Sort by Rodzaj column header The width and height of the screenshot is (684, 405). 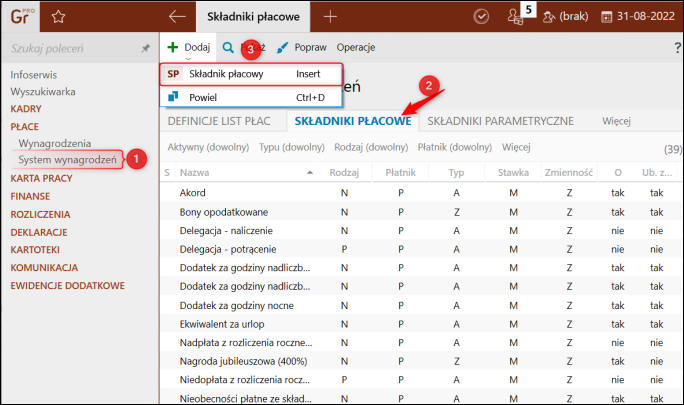click(x=344, y=172)
